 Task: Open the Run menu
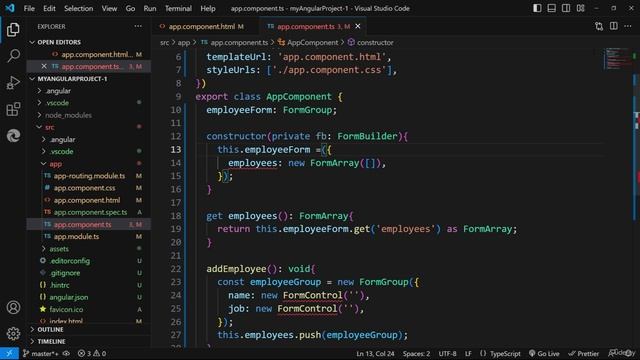click(x=150, y=8)
